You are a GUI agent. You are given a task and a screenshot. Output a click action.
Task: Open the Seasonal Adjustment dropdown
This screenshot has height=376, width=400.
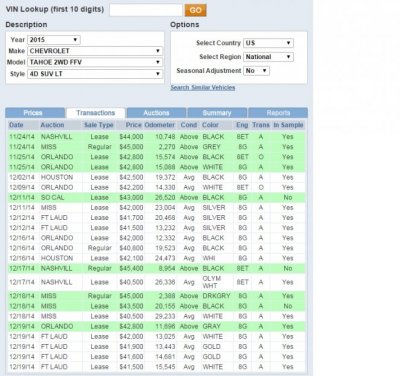point(257,71)
